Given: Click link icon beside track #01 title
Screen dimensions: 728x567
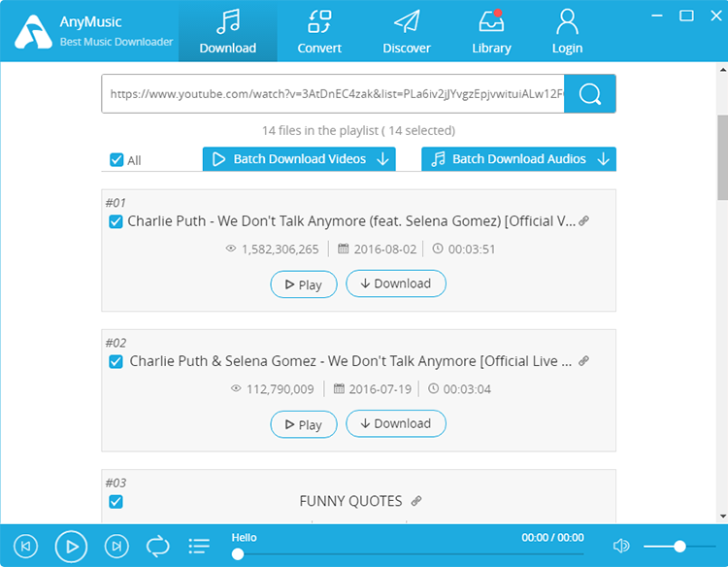Looking at the screenshot, I should point(584,220).
